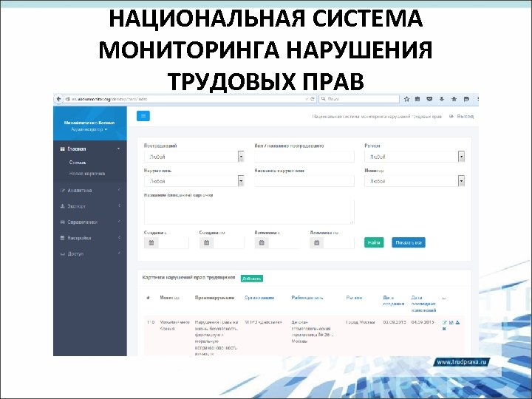The image size is (532, 399).
Task: Click the Pocket icon in browser toolbar
Action: (429, 99)
